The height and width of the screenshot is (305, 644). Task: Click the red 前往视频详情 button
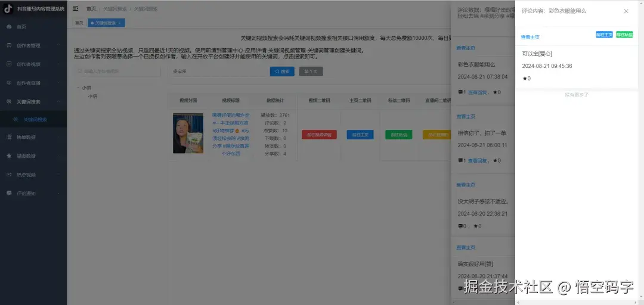click(319, 135)
